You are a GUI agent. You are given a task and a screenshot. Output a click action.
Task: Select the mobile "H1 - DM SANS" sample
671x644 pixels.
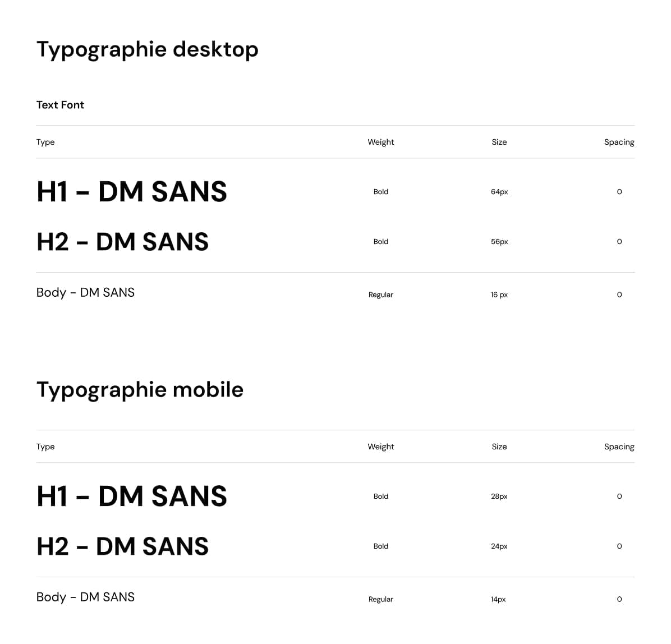coord(132,496)
